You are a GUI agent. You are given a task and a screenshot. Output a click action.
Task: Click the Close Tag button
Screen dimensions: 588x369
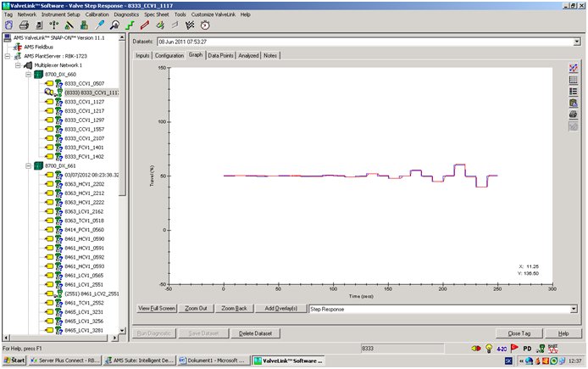pos(519,333)
